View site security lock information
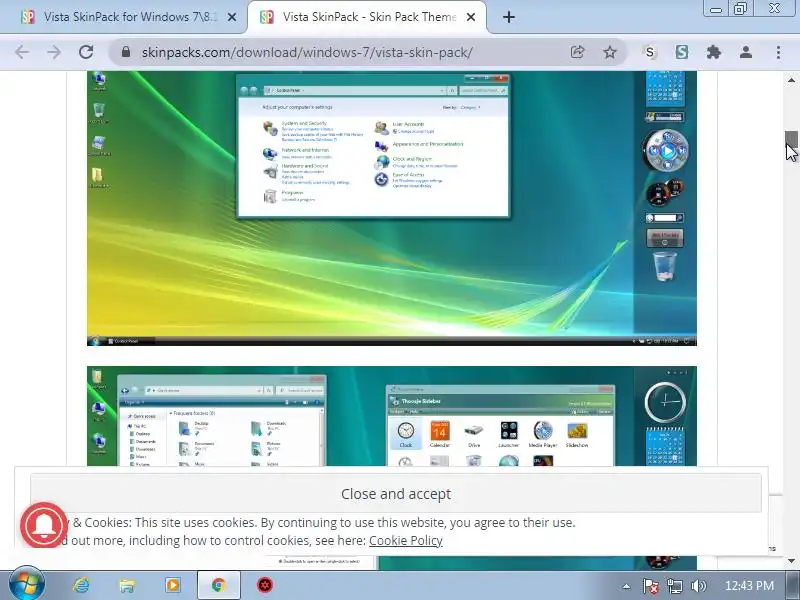The width and height of the screenshot is (800, 600). [x=126, y=52]
